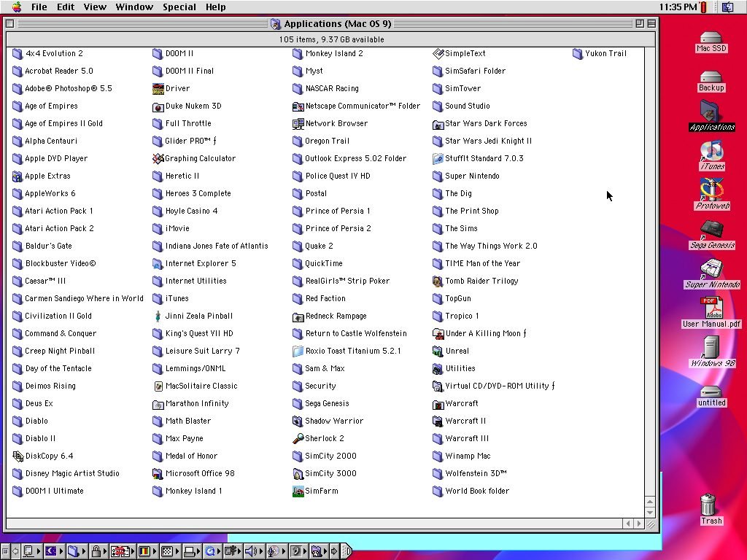Select the Roxio Toast Titanium 5.2.1 icon
The width and height of the screenshot is (747, 560).
tap(298, 351)
